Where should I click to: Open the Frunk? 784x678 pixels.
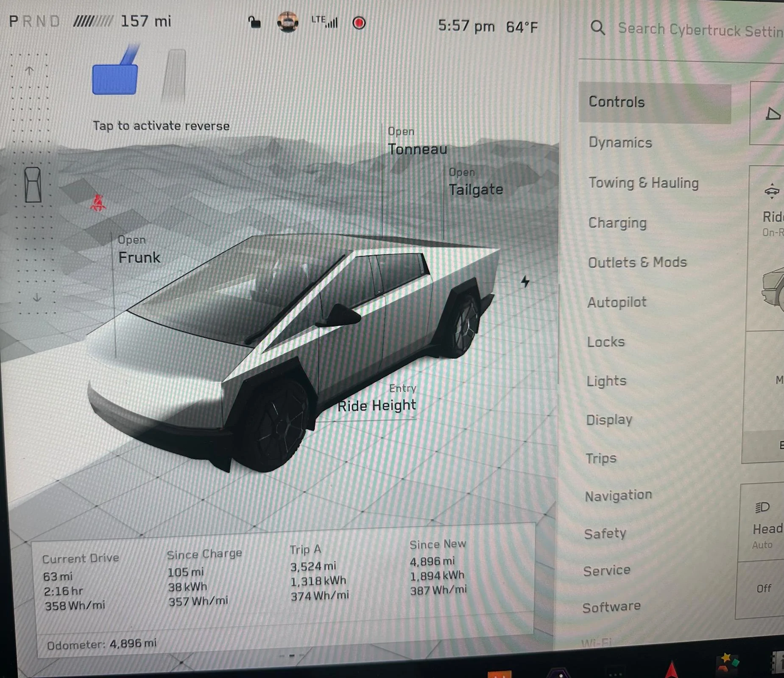click(139, 250)
